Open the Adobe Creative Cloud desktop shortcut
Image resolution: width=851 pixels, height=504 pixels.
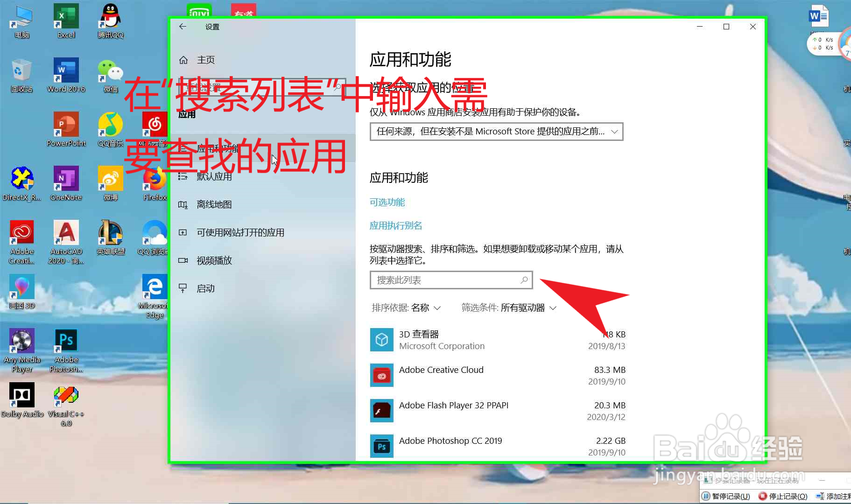22,242
